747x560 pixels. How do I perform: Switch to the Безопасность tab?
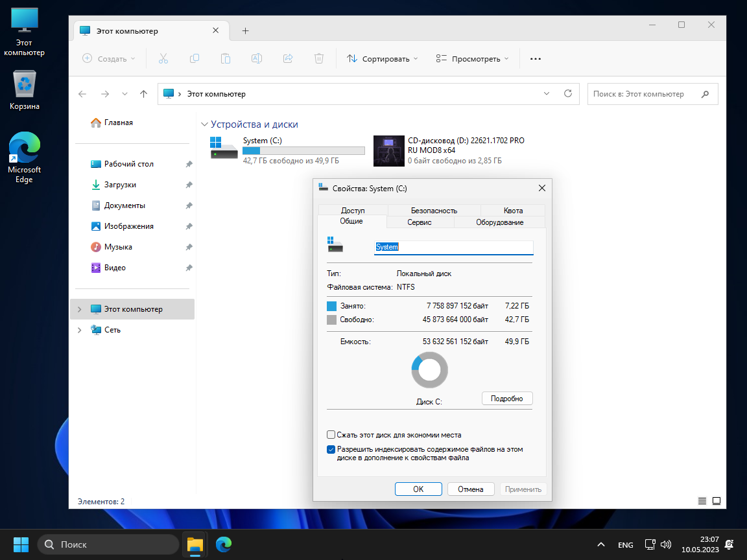(434, 211)
